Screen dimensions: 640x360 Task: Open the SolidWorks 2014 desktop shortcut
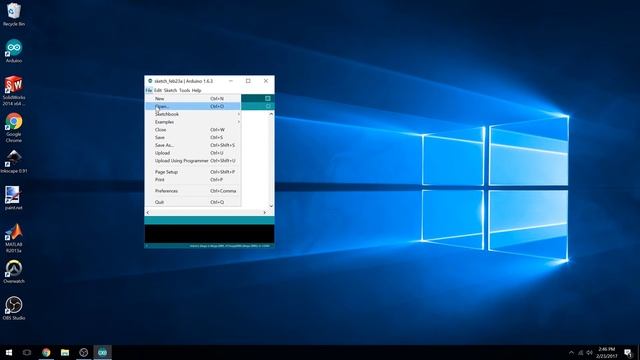pyautogui.click(x=13, y=91)
